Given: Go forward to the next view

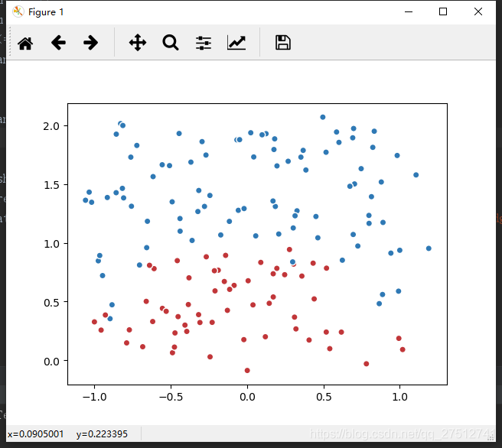Looking at the screenshot, I should pyautogui.click(x=90, y=43).
